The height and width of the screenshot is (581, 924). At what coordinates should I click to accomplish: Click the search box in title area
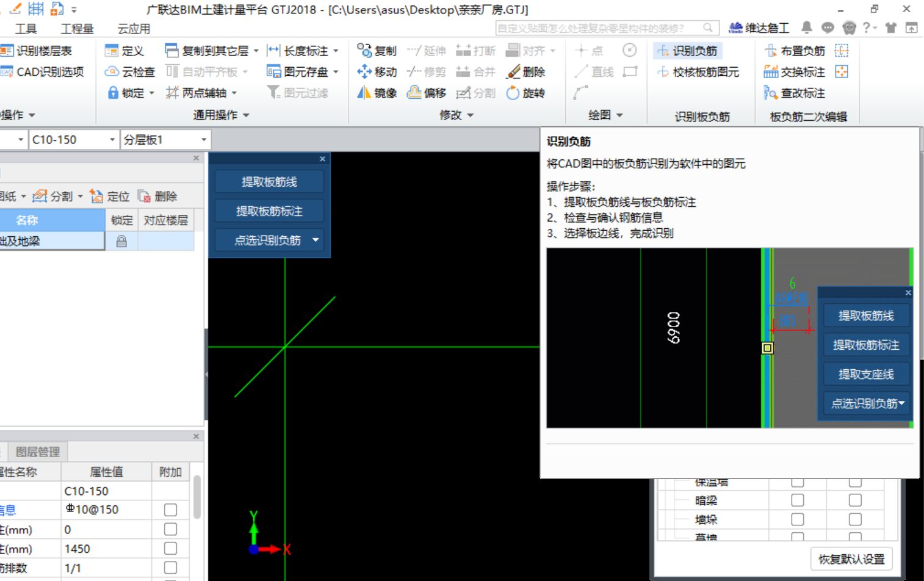pyautogui.click(x=607, y=27)
